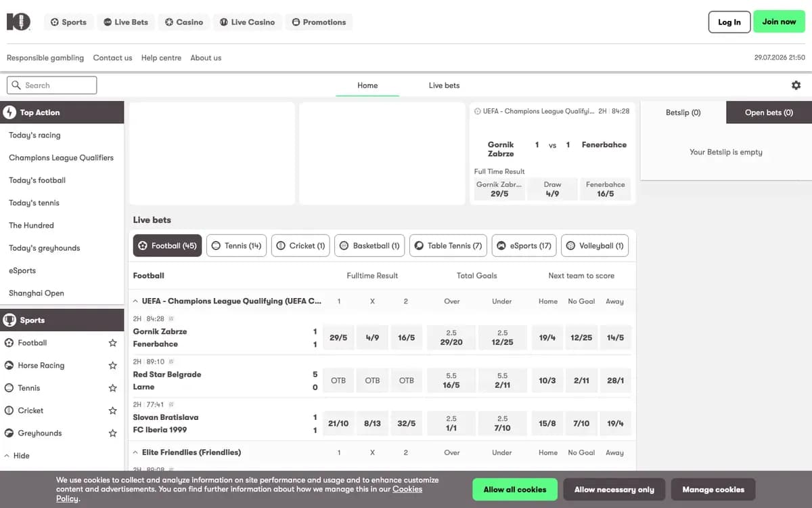Image resolution: width=812 pixels, height=508 pixels.
Task: Favorite Horse Racing with its star icon
Action: [x=113, y=365]
